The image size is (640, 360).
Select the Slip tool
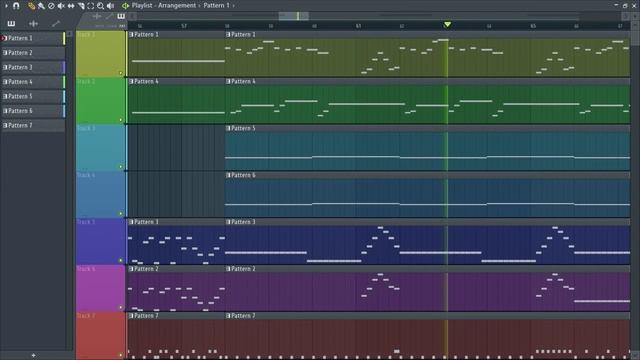click(x=71, y=6)
